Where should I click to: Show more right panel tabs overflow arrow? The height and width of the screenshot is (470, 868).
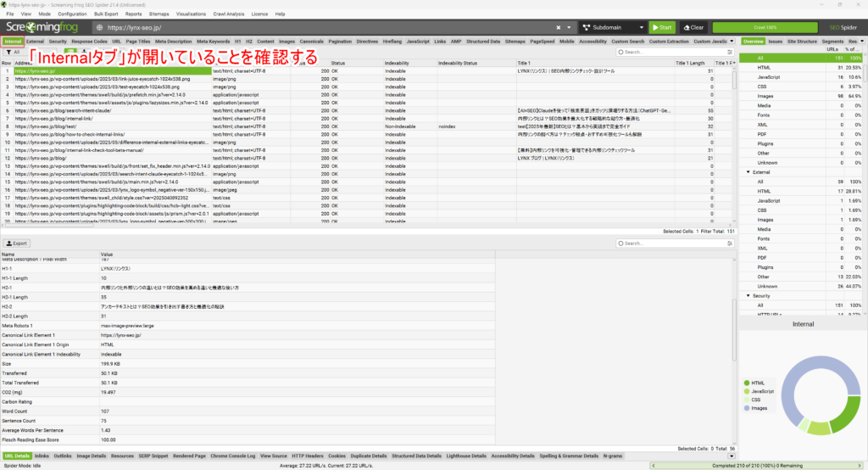pyautogui.click(x=863, y=41)
